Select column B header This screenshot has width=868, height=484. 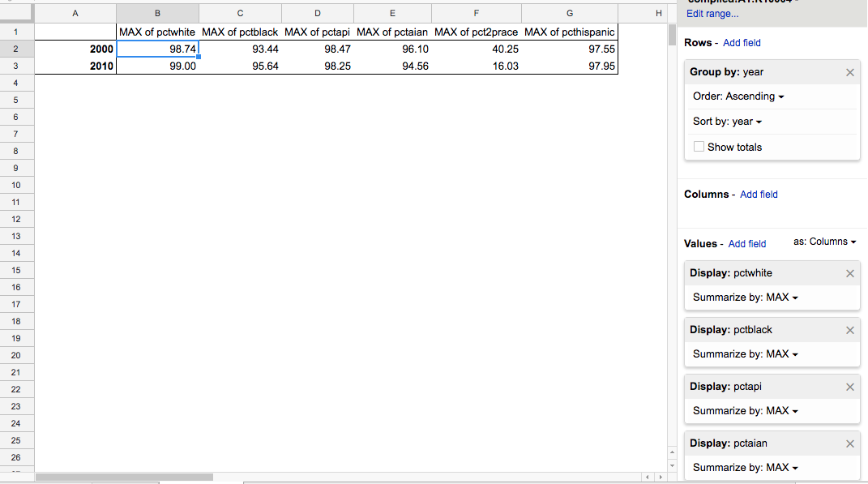(158, 13)
